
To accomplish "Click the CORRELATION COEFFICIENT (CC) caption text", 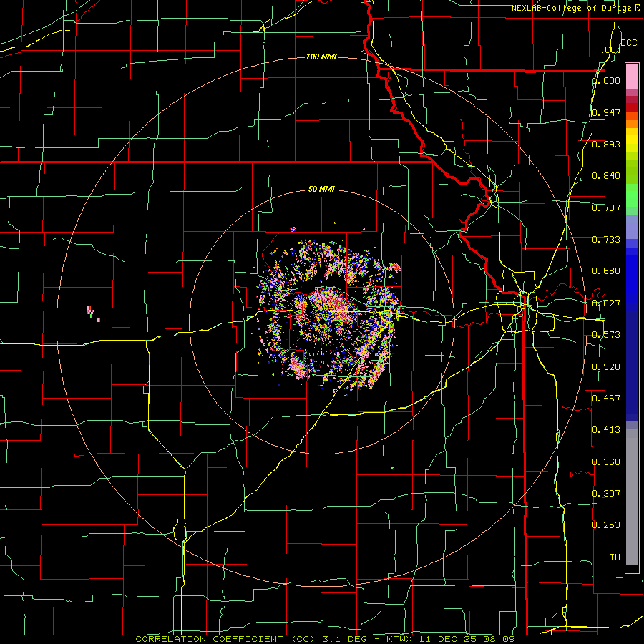I will click(x=225, y=639).
